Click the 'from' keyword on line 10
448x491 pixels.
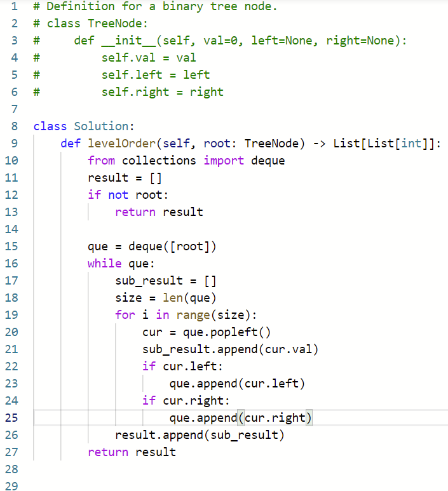point(101,160)
